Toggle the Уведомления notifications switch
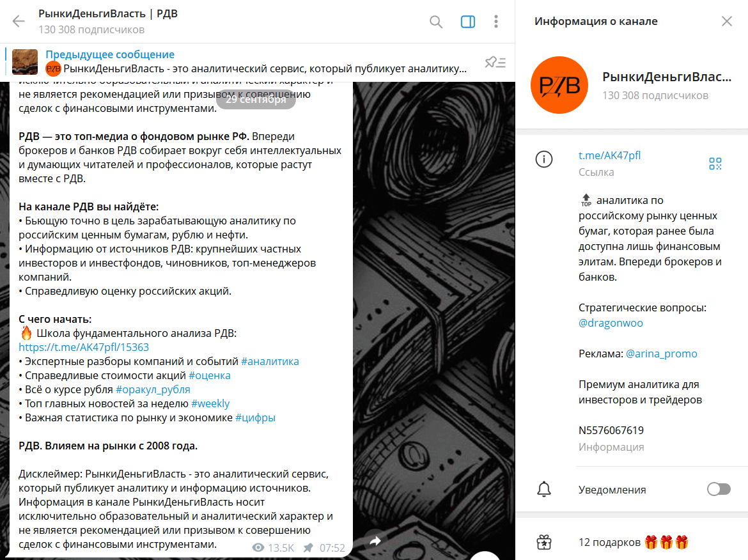748x560 pixels. (719, 490)
